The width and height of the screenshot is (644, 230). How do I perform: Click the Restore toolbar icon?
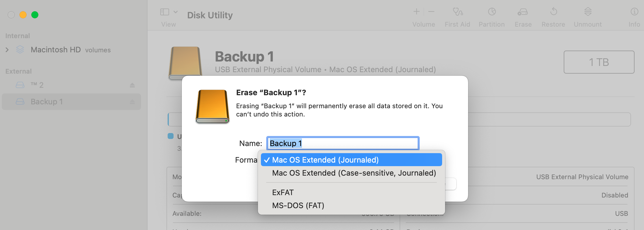(553, 12)
